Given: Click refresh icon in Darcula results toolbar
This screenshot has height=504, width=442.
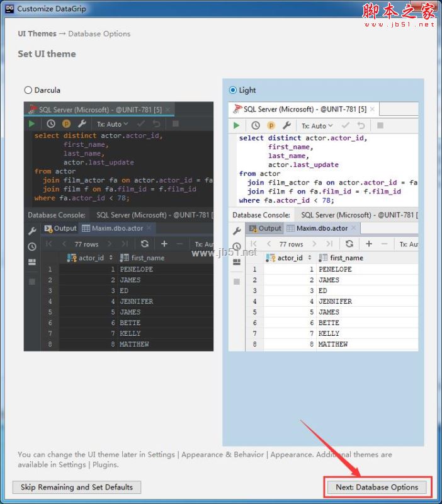Looking at the screenshot, I should coord(145,244).
